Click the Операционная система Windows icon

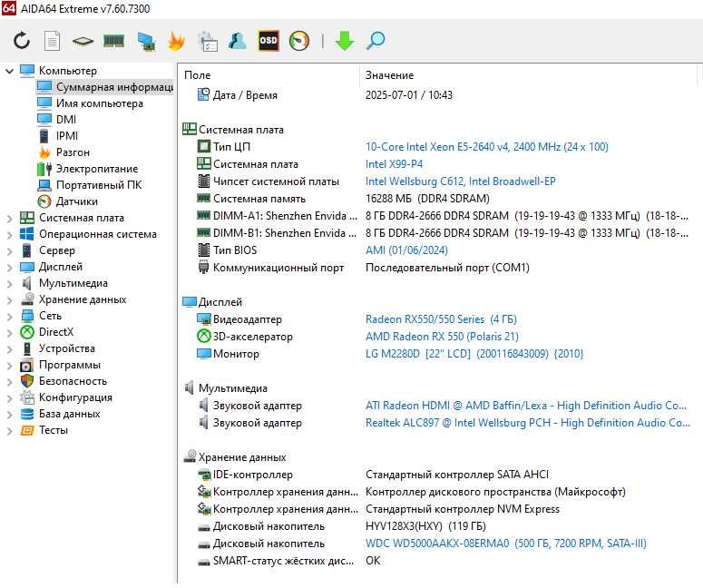[x=27, y=234]
